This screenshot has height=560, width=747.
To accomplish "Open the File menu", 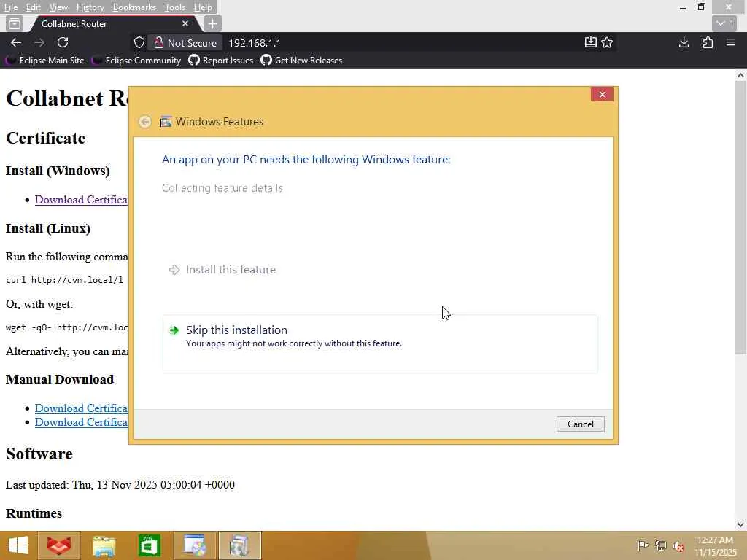I will click(x=11, y=7).
